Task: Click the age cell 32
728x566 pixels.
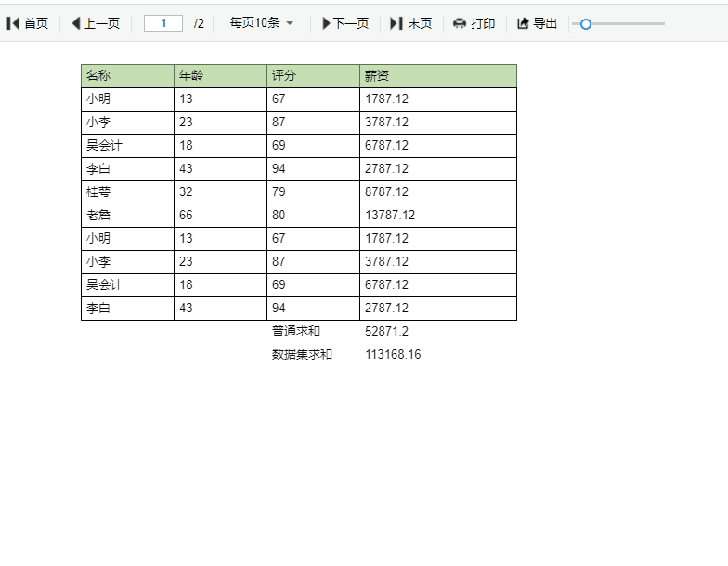Action: pyautogui.click(x=221, y=191)
